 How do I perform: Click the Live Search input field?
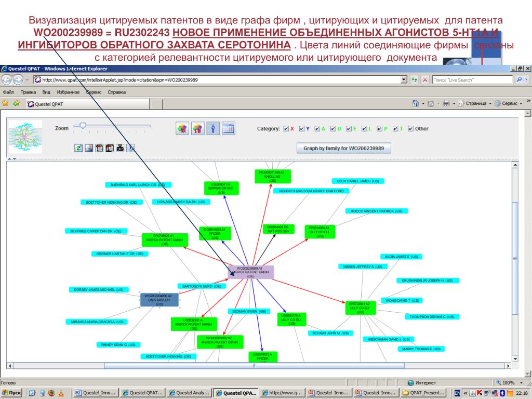(472, 79)
